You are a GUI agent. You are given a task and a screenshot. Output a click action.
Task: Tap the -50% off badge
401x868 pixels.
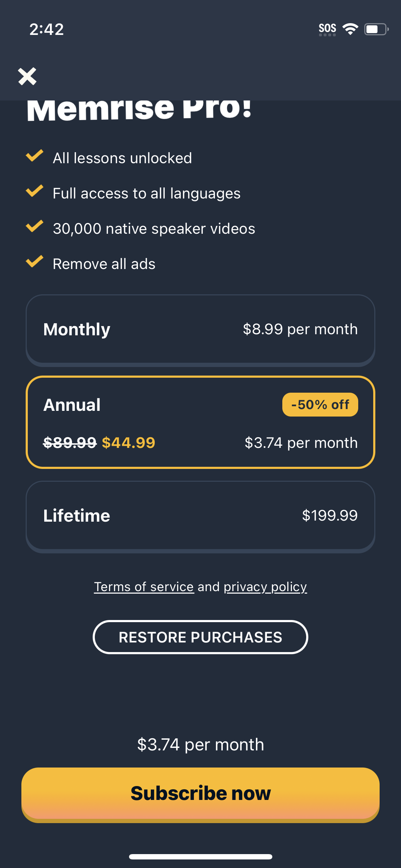coord(320,405)
